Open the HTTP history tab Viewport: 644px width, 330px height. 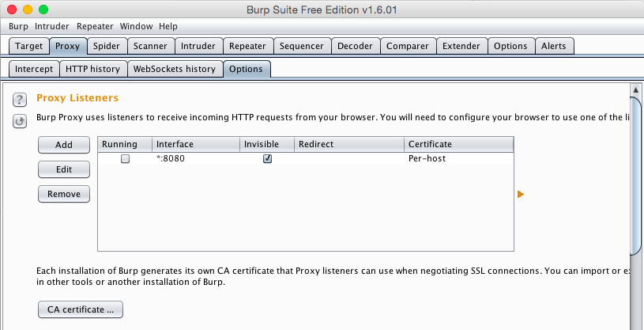point(92,69)
